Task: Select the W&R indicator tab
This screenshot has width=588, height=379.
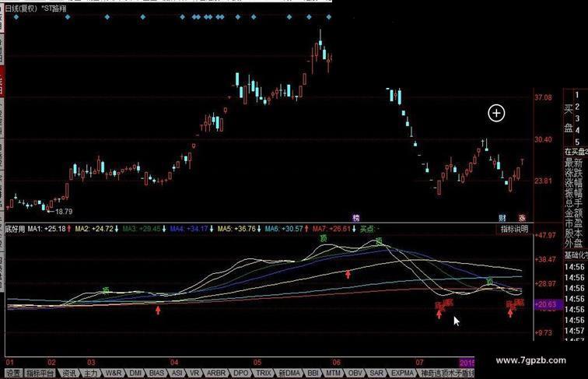Action: (114, 374)
